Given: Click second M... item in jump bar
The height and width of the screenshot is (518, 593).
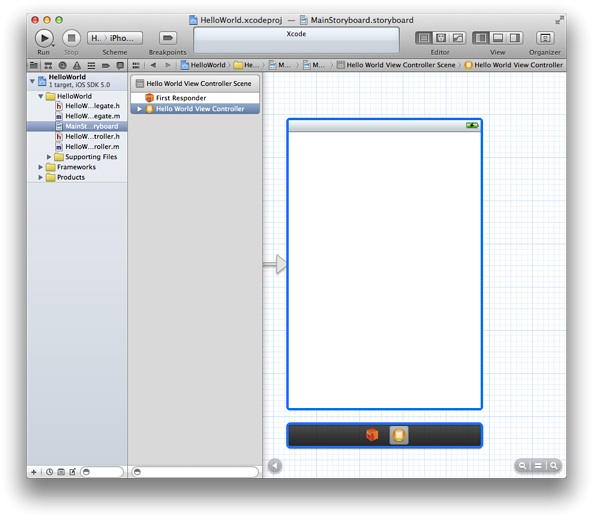Looking at the screenshot, I should click(314, 65).
